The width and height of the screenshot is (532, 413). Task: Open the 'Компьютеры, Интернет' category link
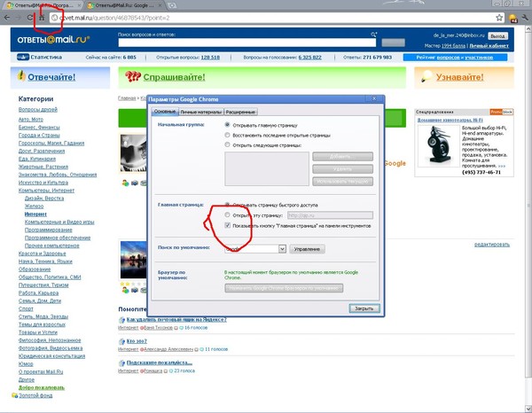(46, 191)
